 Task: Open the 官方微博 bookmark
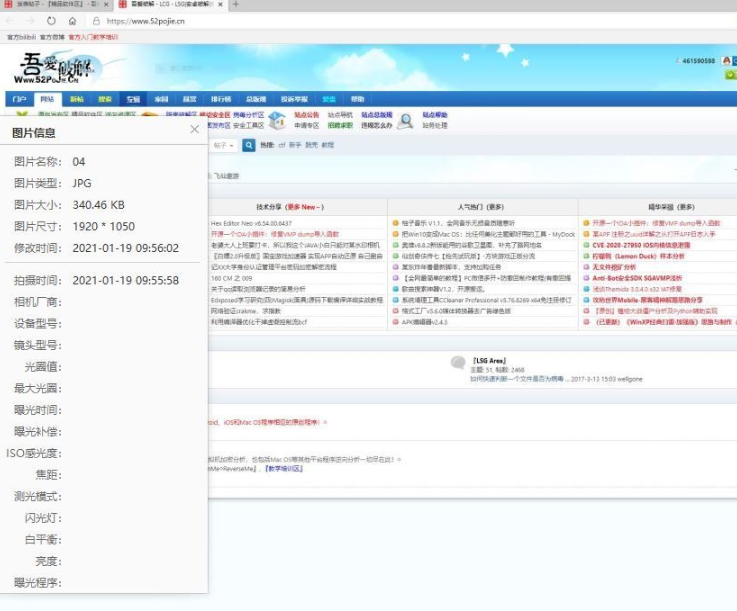click(x=52, y=37)
